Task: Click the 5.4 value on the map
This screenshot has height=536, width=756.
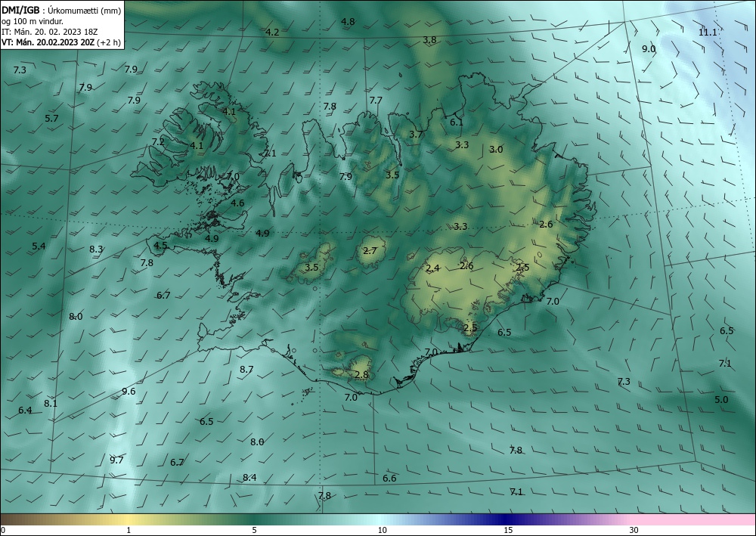Action: (39, 246)
